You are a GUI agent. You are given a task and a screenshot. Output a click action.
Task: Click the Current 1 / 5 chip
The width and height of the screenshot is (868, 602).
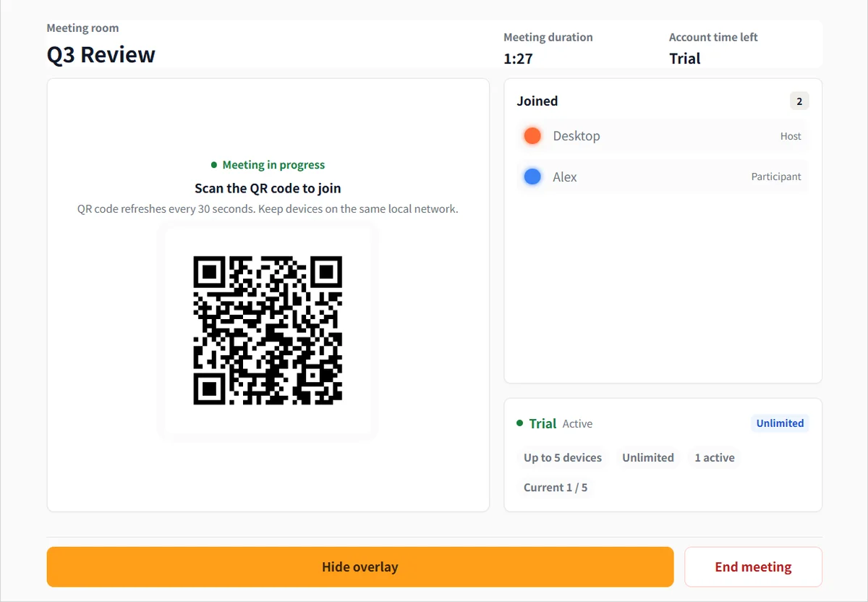pyautogui.click(x=556, y=488)
